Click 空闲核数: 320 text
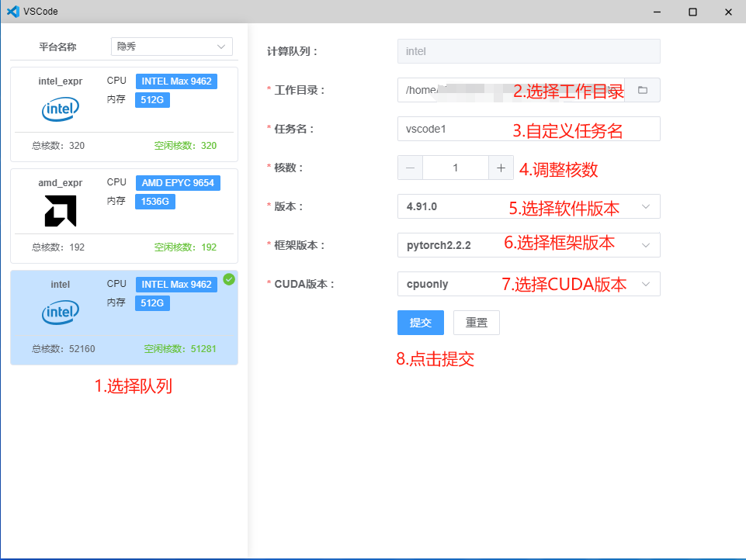This screenshot has height=560, width=746. click(x=185, y=146)
